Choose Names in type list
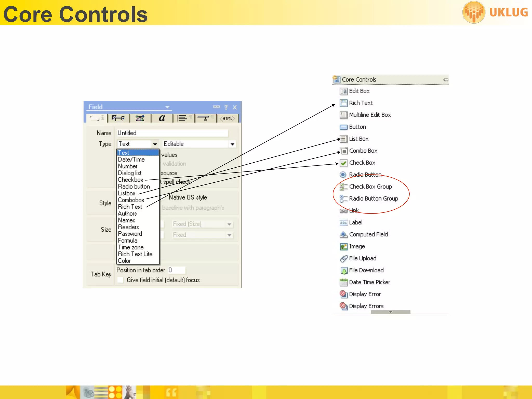Screen dimensions: 532x399 (x=127, y=220)
